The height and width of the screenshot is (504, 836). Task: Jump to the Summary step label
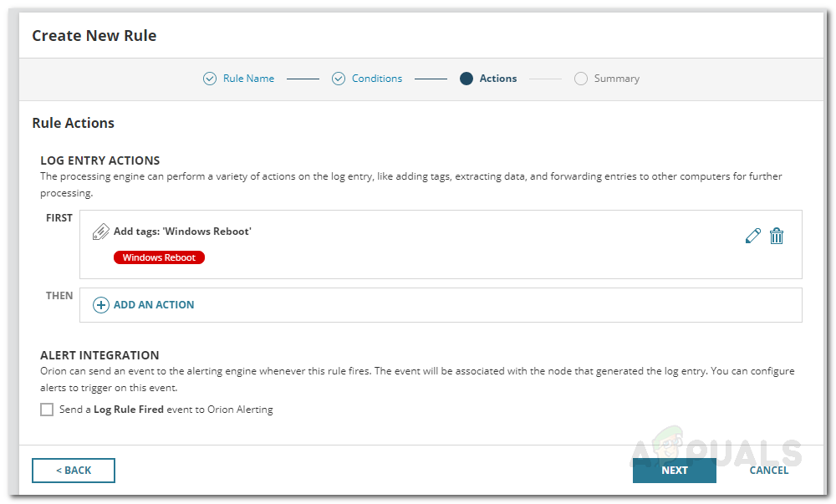pyautogui.click(x=617, y=79)
